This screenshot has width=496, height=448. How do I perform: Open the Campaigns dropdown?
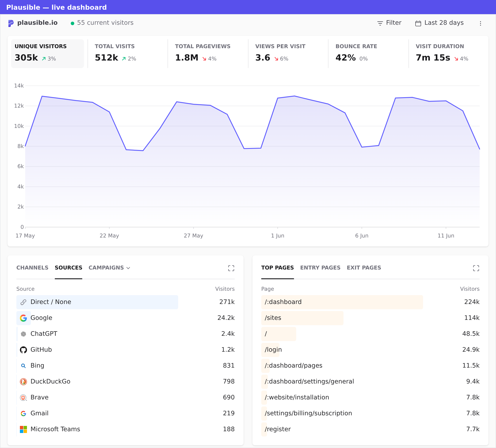(109, 268)
